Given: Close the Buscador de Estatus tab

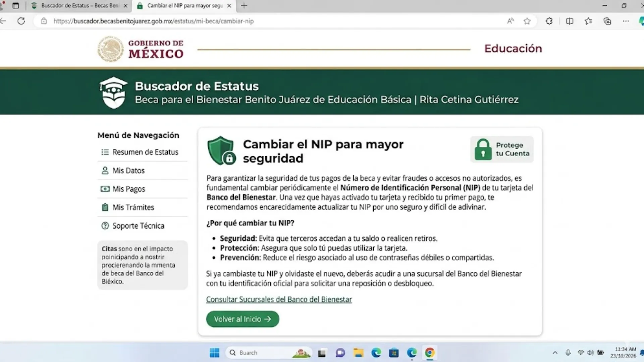Looking at the screenshot, I should point(125,6).
